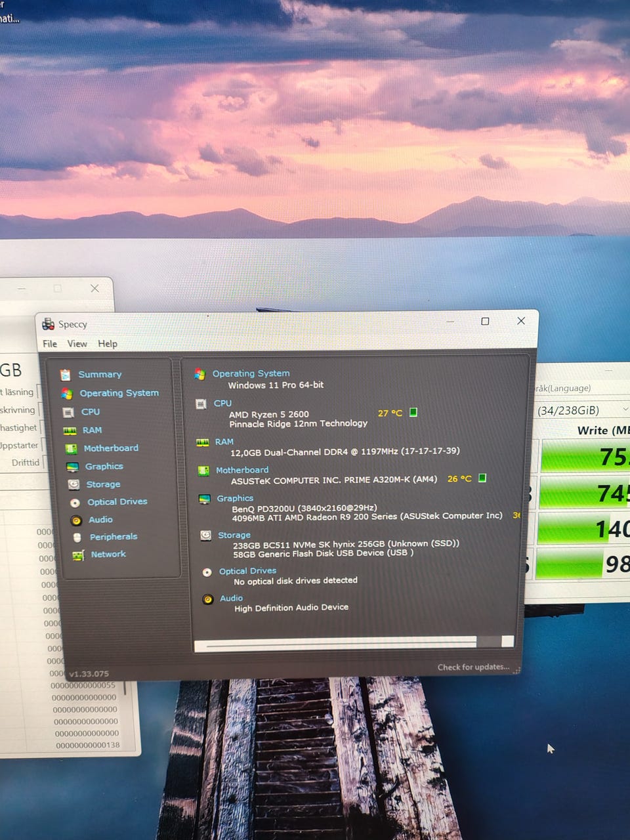Screen dimensions: 630x840
Task: Click 'No optical disk drives detected' text
Action: click(295, 581)
